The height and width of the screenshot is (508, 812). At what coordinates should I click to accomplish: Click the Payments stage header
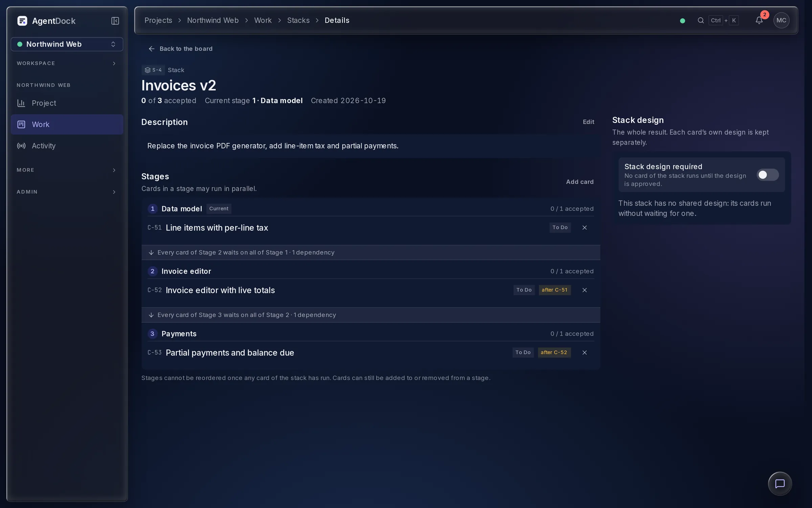coord(371,334)
